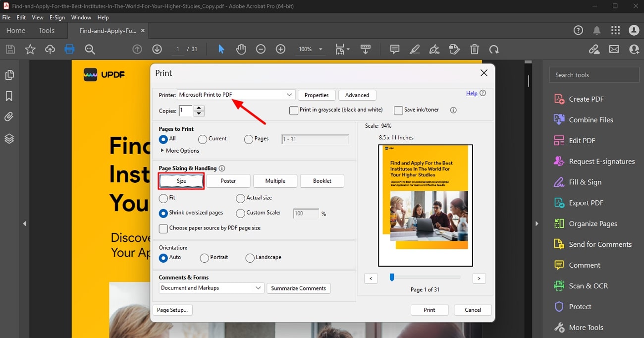Expand More Options under Pages to Print
The image size is (644, 338).
(x=180, y=151)
